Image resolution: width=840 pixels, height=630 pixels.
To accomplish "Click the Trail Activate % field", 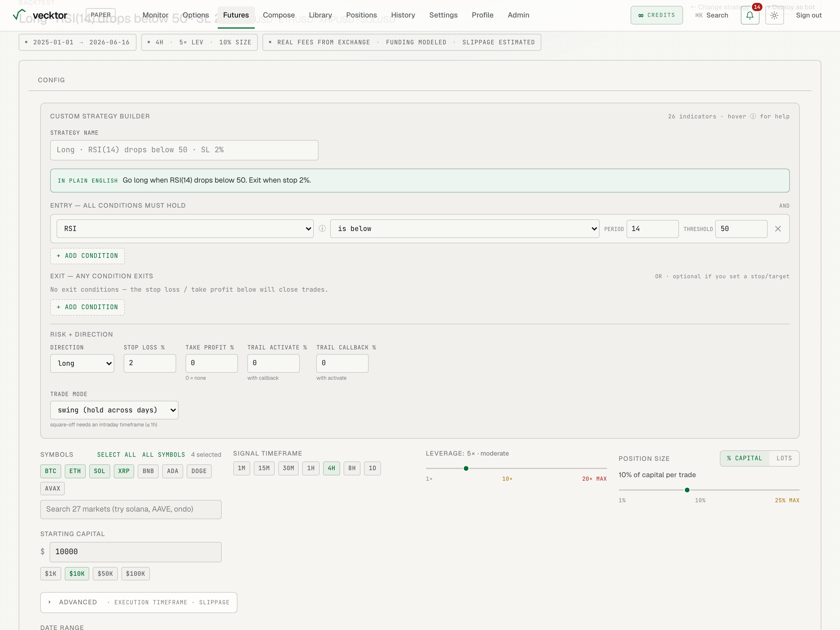I will pos(273,363).
